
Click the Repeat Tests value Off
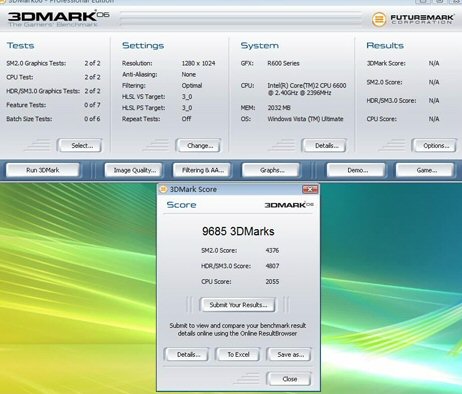186,119
